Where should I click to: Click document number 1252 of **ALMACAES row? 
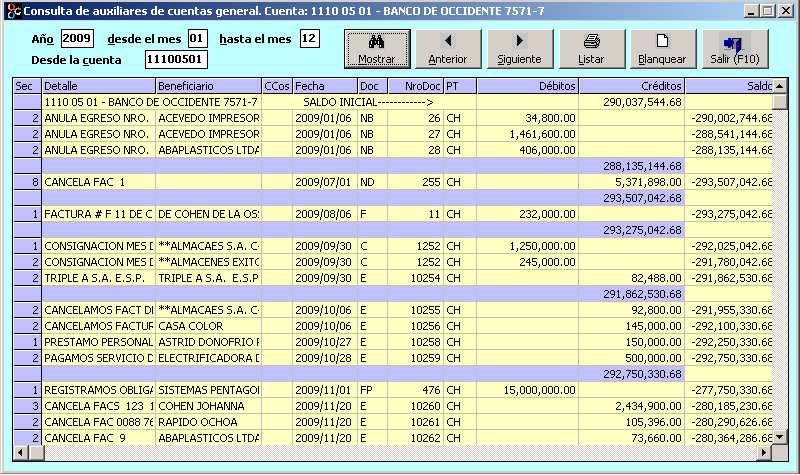(x=429, y=246)
